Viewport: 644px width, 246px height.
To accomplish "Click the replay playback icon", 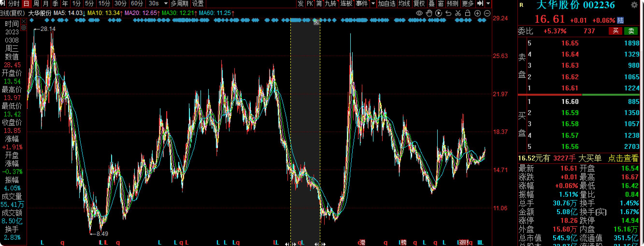I will 438,13.
